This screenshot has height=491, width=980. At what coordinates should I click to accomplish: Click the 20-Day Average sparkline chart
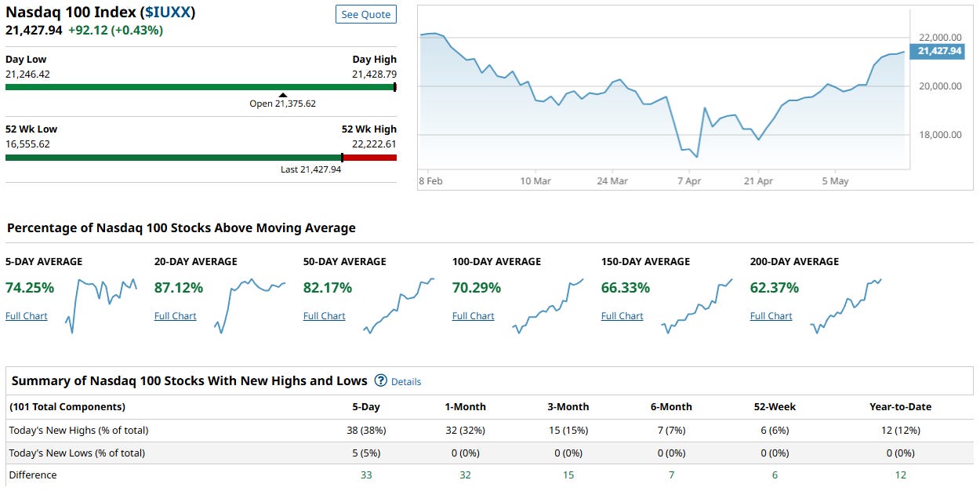coord(250,305)
